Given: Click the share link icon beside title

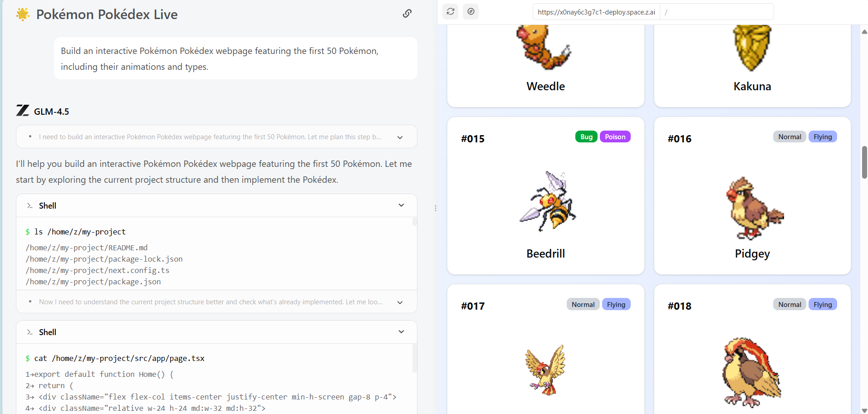Looking at the screenshot, I should point(407,14).
